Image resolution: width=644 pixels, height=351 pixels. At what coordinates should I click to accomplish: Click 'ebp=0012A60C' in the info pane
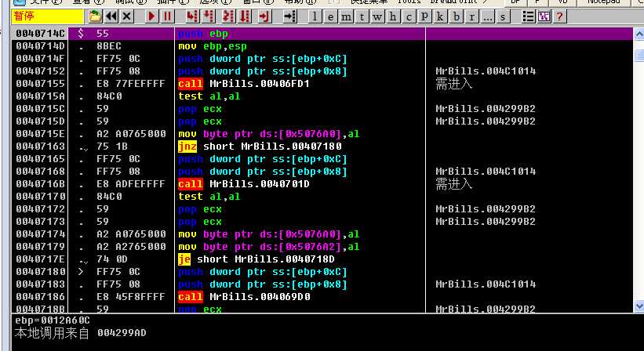pos(52,320)
